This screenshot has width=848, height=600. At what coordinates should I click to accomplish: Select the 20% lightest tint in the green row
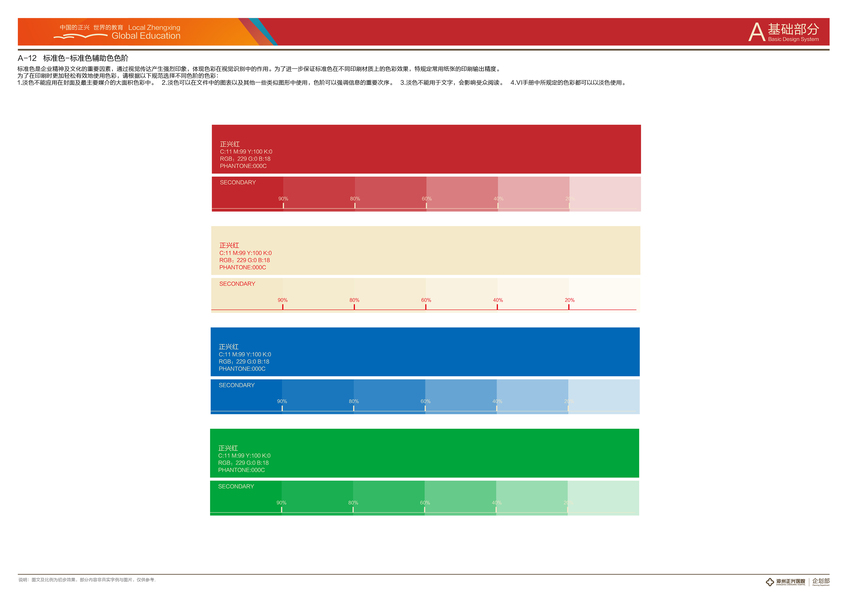click(x=604, y=498)
